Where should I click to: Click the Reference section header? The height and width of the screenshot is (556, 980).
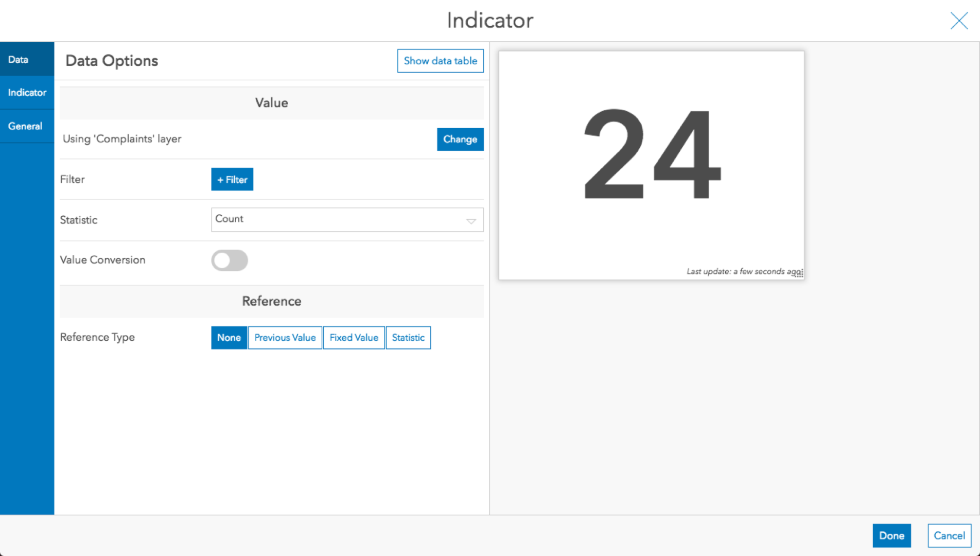click(271, 301)
